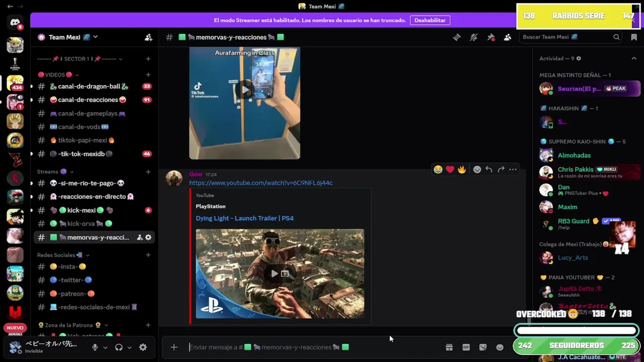Add channel to Streams category plus
The width and height of the screenshot is (644, 362).
(148, 172)
